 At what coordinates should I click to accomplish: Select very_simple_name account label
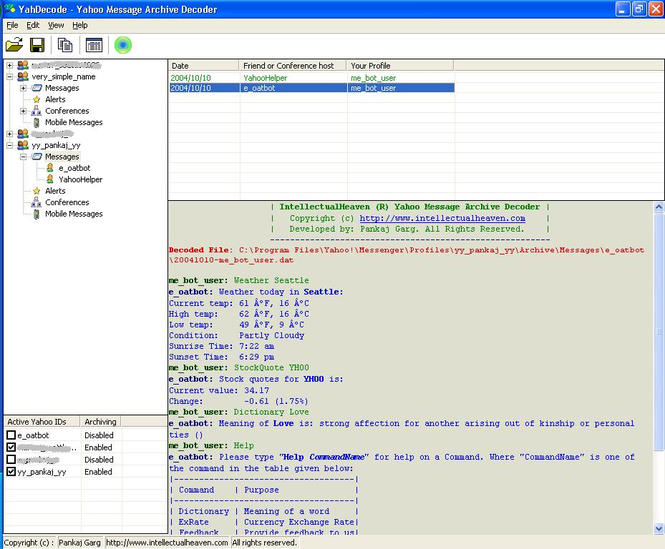pos(64,76)
